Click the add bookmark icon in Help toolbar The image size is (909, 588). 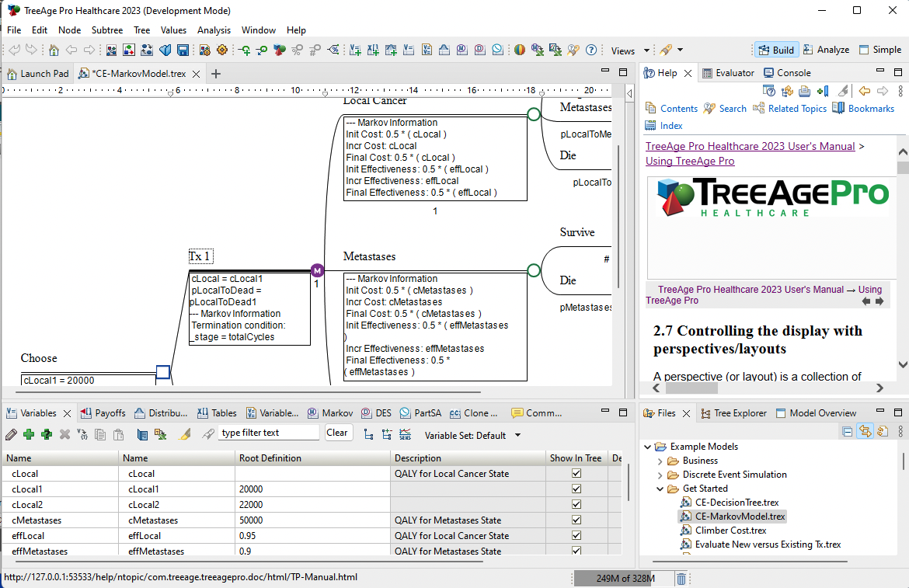click(x=823, y=91)
